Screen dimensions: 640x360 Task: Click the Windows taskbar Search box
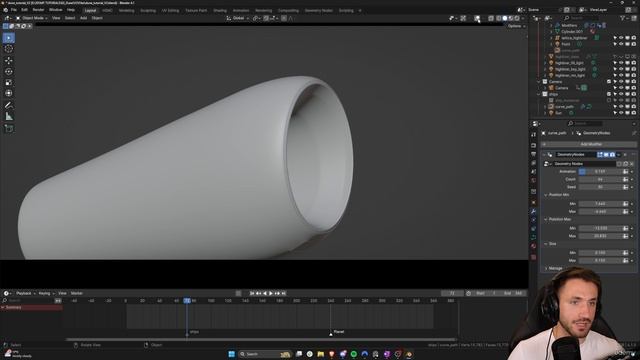tap(266, 354)
